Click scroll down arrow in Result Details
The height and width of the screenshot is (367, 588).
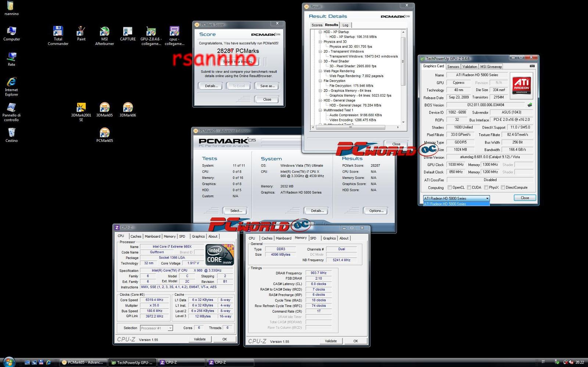(x=403, y=122)
